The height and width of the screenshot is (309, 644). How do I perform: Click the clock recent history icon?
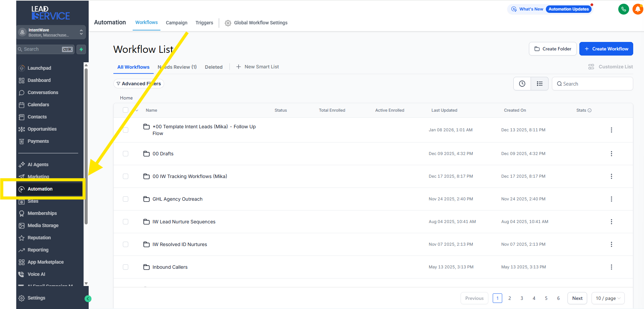pyautogui.click(x=522, y=84)
